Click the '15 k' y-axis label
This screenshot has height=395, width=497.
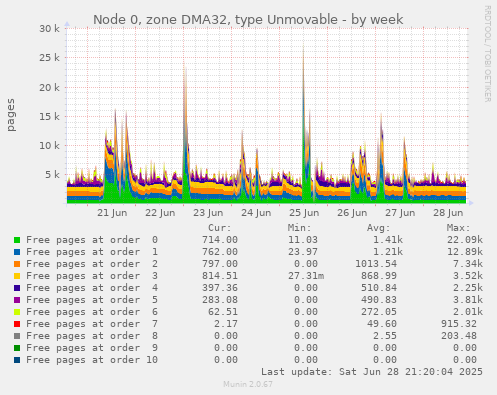pos(49,116)
